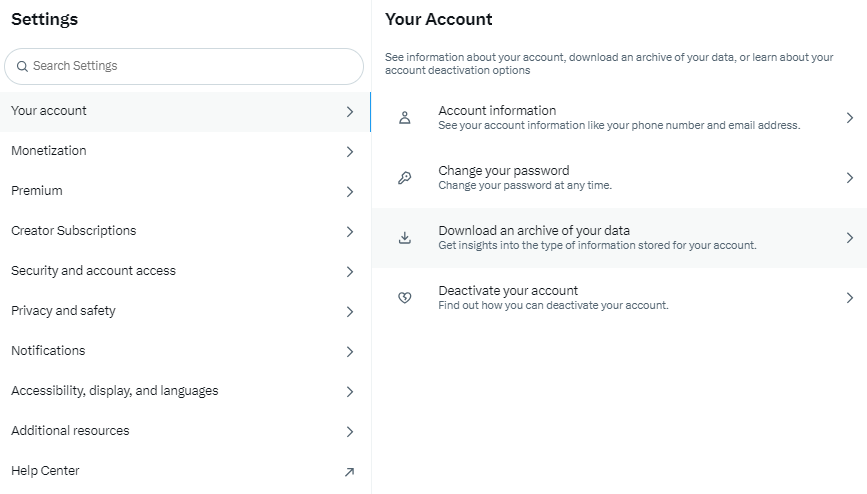867x494 pixels.
Task: Open the Notifications settings section
Action: point(48,351)
